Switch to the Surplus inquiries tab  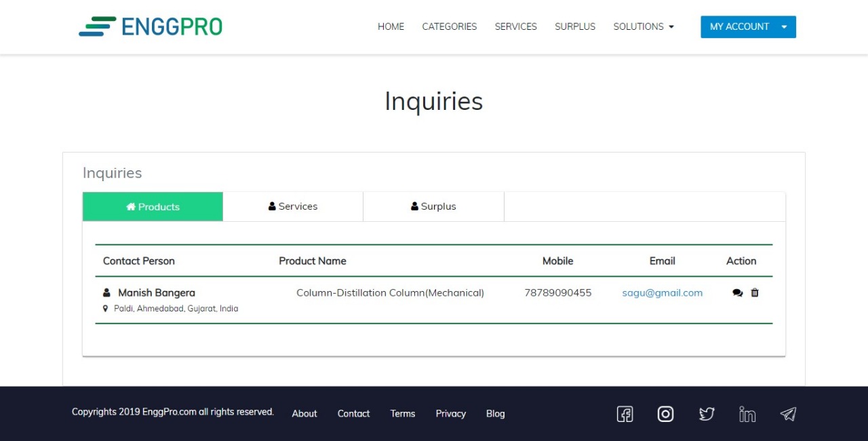click(x=433, y=207)
